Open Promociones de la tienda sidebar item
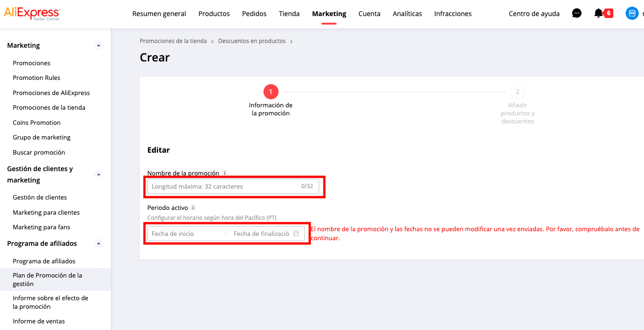 point(49,107)
